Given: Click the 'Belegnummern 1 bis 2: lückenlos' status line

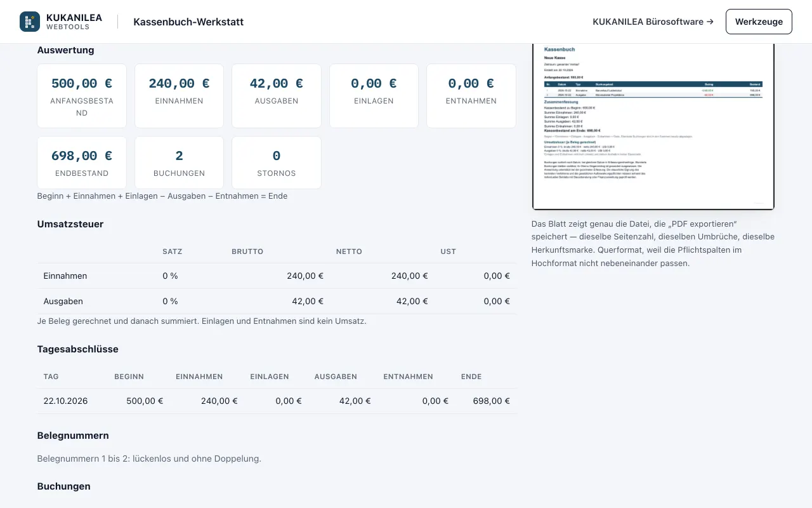Looking at the screenshot, I should click(149, 458).
